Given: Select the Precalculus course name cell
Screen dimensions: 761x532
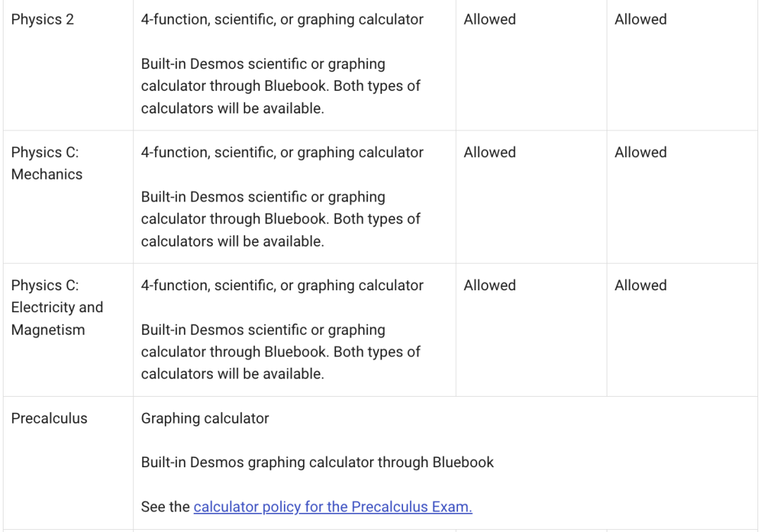Looking at the screenshot, I should coord(49,419).
